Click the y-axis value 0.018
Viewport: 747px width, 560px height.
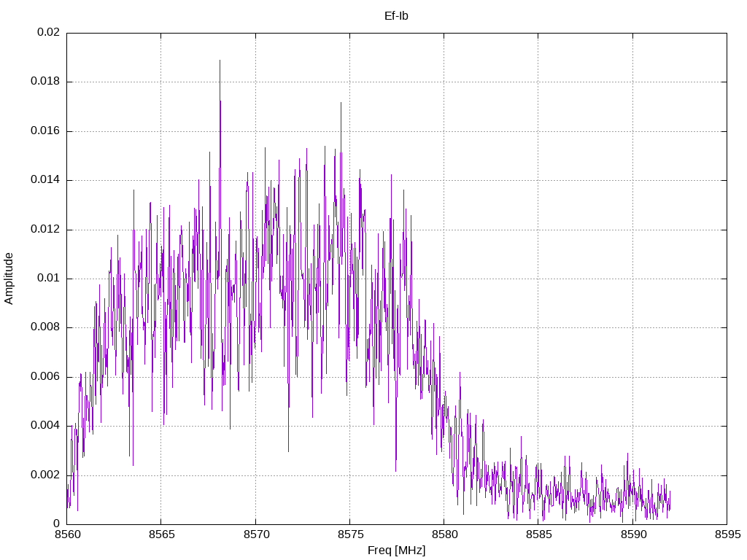tap(45, 82)
